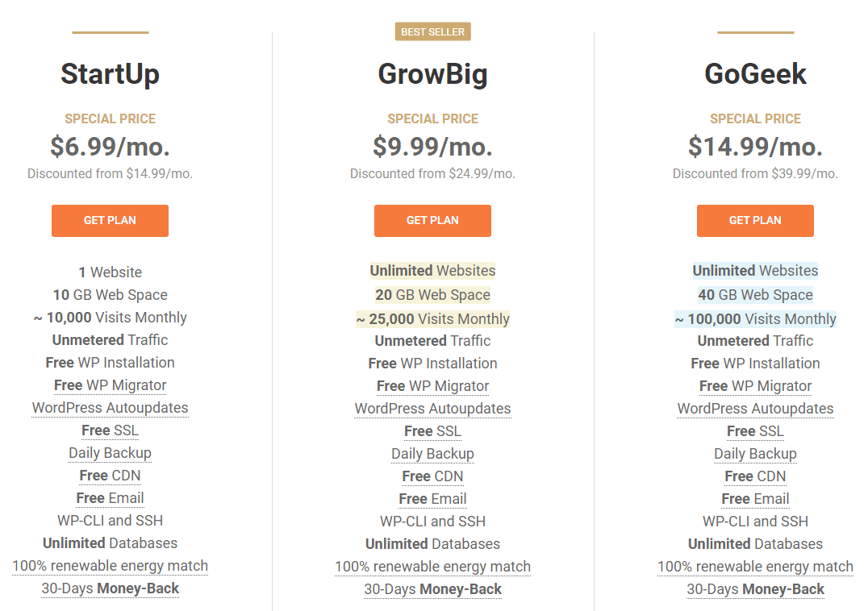Viewport: 868px width, 611px height.
Task: Click highlighted Unlimited Websites in GrowBig
Action: [x=433, y=270]
